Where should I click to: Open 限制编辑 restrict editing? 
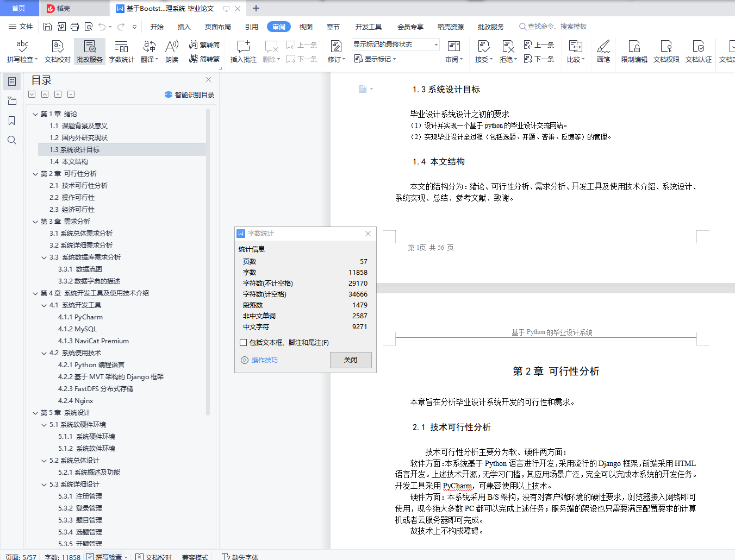[634, 52]
